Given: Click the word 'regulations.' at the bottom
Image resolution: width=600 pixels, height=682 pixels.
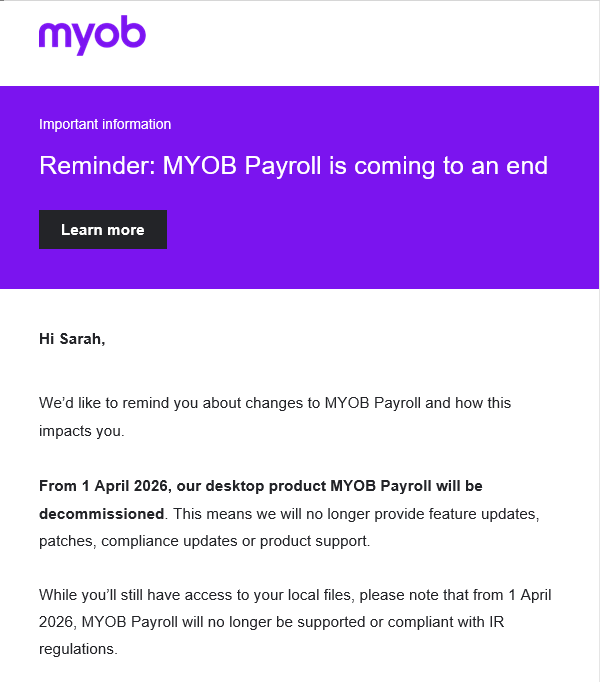Looking at the screenshot, I should [78, 649].
